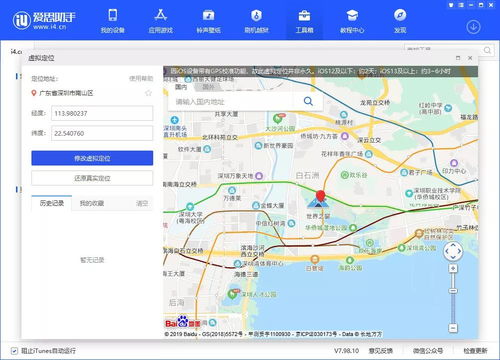Screen dimensions: 500x360
Task: Click the 欢乐谷 marker on the map
Action: 344,175
